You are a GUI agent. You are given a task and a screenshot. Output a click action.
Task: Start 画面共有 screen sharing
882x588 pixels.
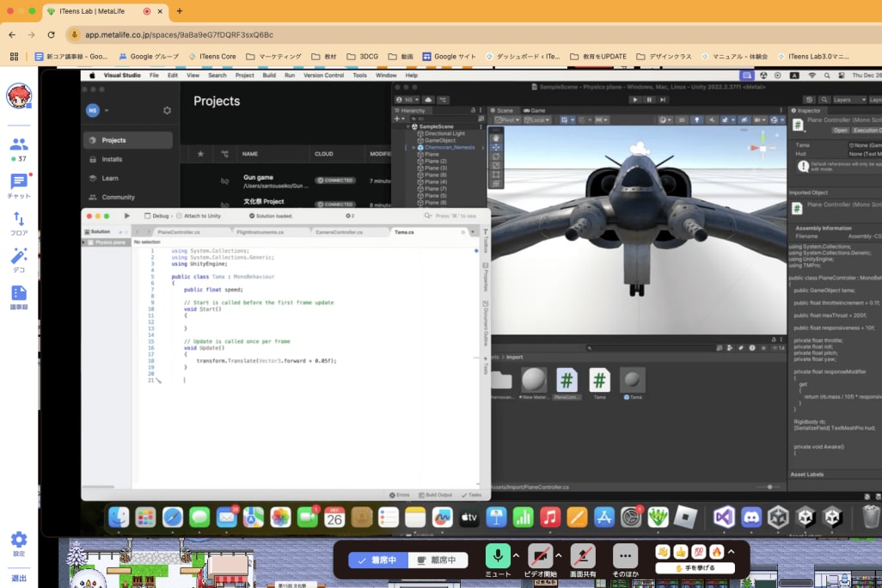[x=583, y=558]
